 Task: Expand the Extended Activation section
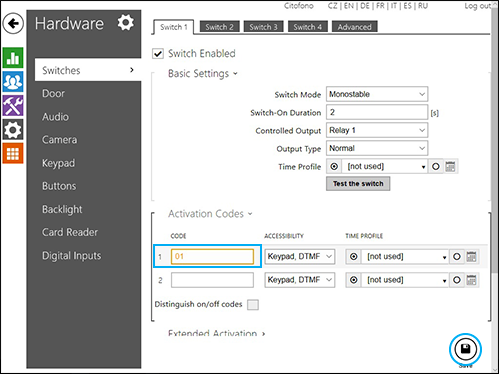[x=217, y=333]
